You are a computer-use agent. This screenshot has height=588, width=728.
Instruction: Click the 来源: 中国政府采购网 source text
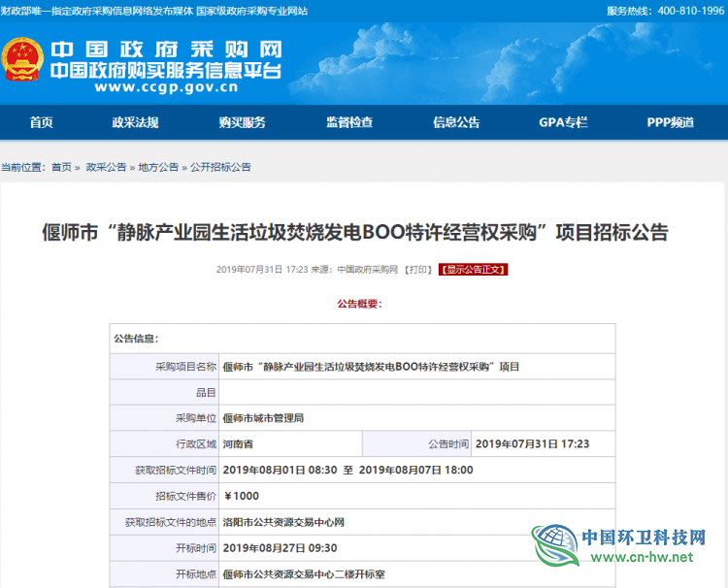point(354,270)
